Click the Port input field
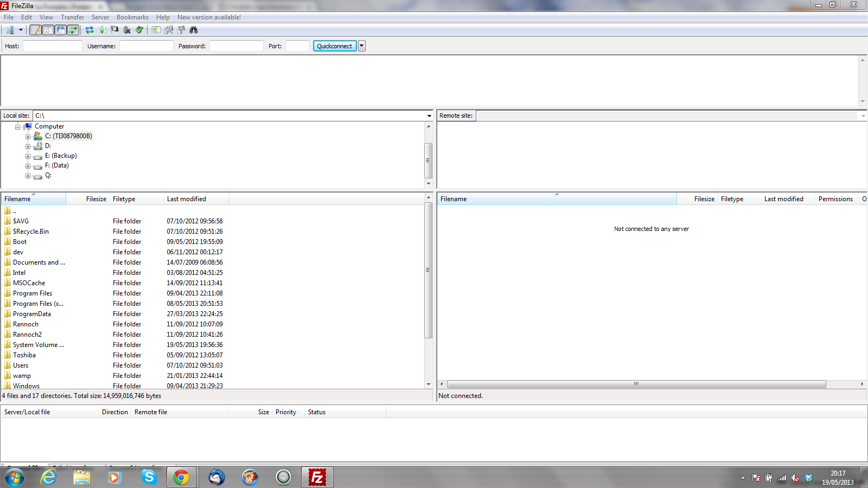This screenshot has width=868, height=488. pyautogui.click(x=297, y=46)
